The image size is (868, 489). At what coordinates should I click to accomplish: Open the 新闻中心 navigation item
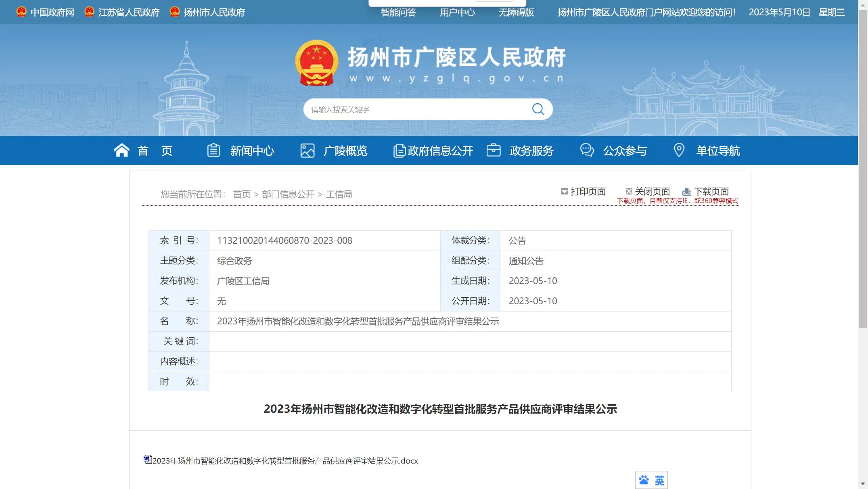point(252,151)
